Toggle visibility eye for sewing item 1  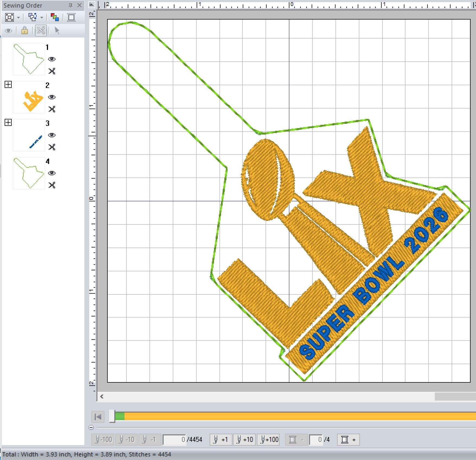52,59
